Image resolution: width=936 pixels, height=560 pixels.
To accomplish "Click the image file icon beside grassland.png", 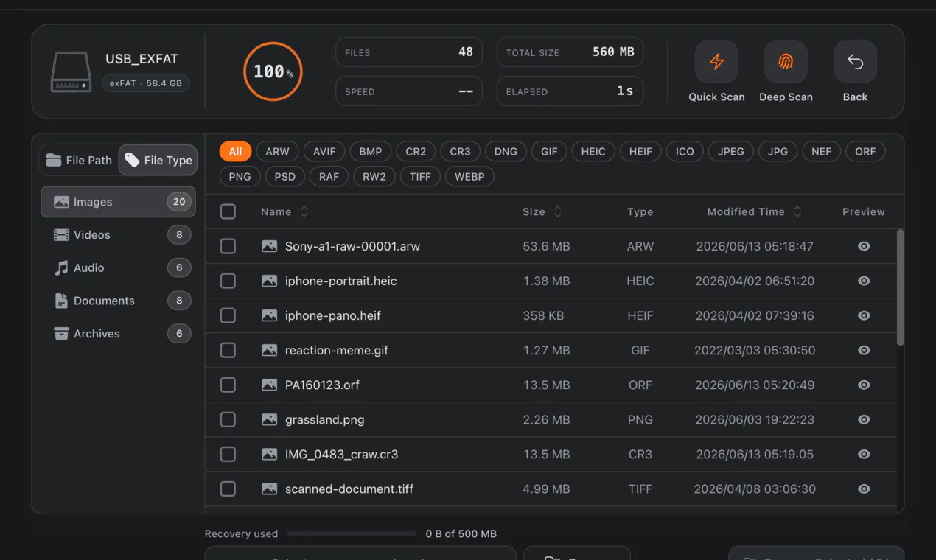I will [270, 419].
